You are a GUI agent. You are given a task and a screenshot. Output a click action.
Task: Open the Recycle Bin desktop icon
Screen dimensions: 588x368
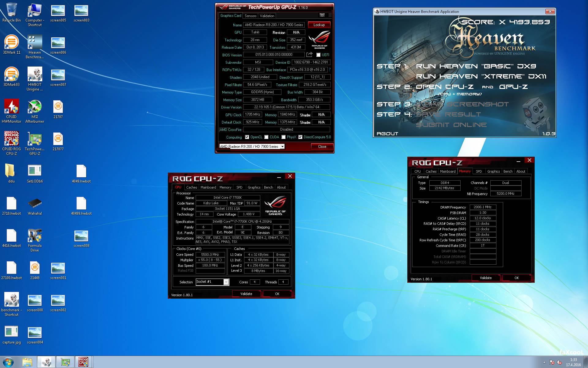[x=11, y=12]
